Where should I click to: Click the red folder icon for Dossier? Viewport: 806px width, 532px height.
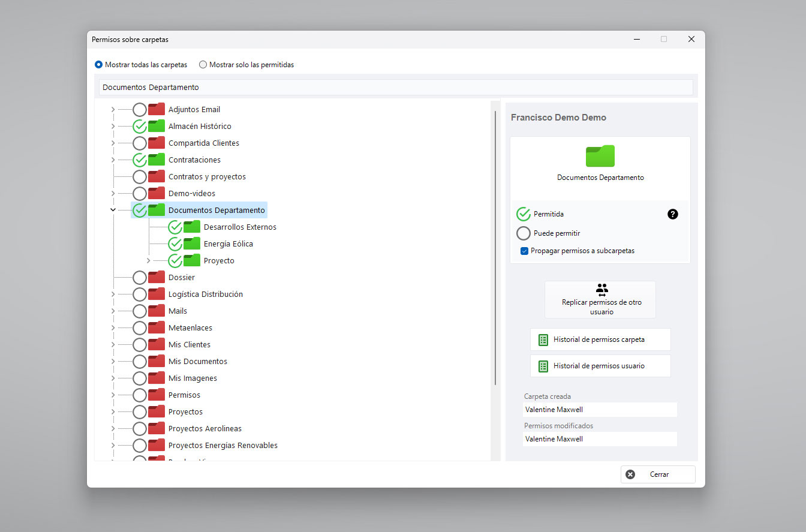click(157, 277)
